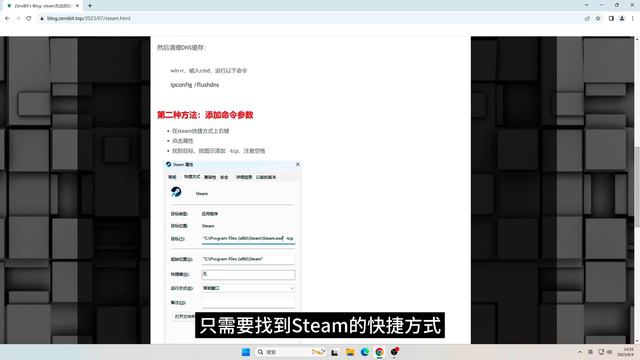Click the start-in field with Steam folder path

pos(248,259)
